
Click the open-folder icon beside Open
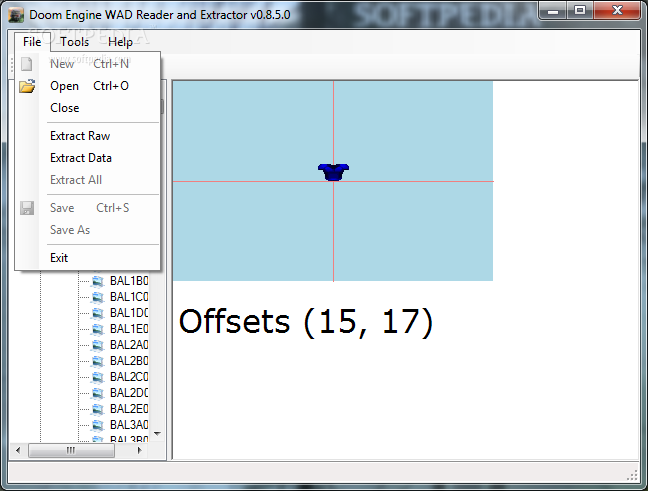pyautogui.click(x=27, y=86)
